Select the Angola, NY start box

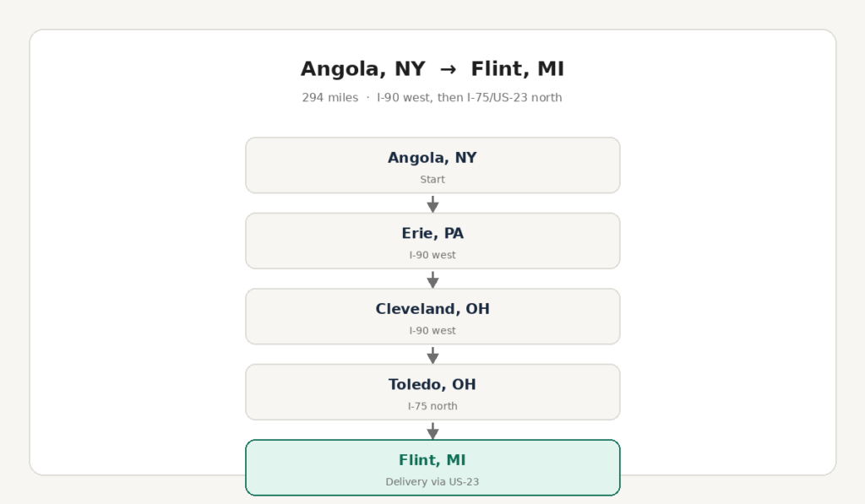tap(432, 165)
